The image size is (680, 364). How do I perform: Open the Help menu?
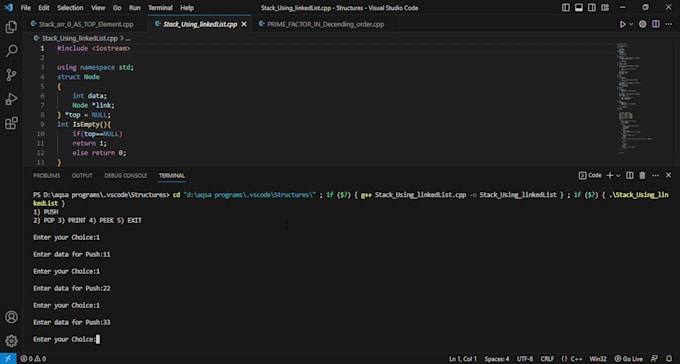coord(187,7)
